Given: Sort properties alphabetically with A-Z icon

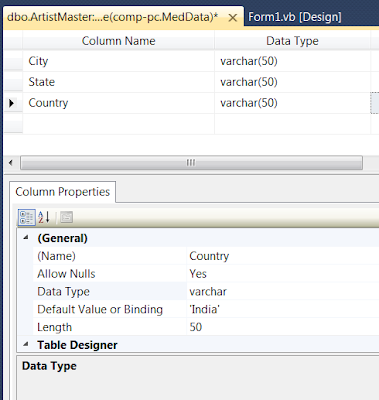Looking at the screenshot, I should (44, 217).
